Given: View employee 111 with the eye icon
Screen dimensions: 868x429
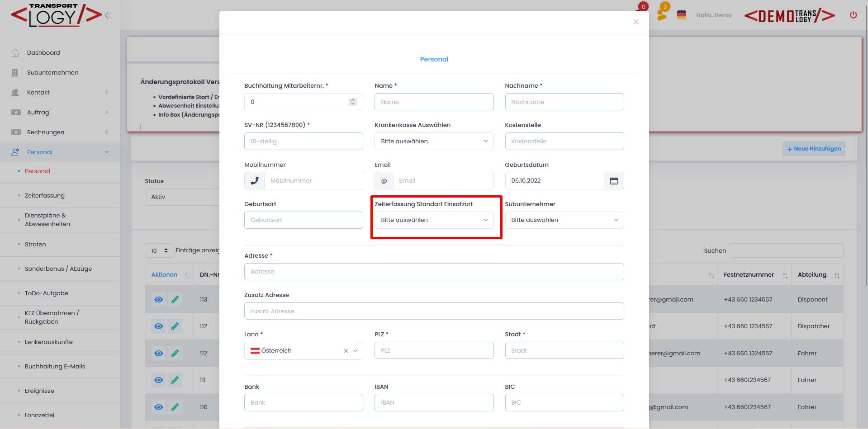Looking at the screenshot, I should pos(158,380).
